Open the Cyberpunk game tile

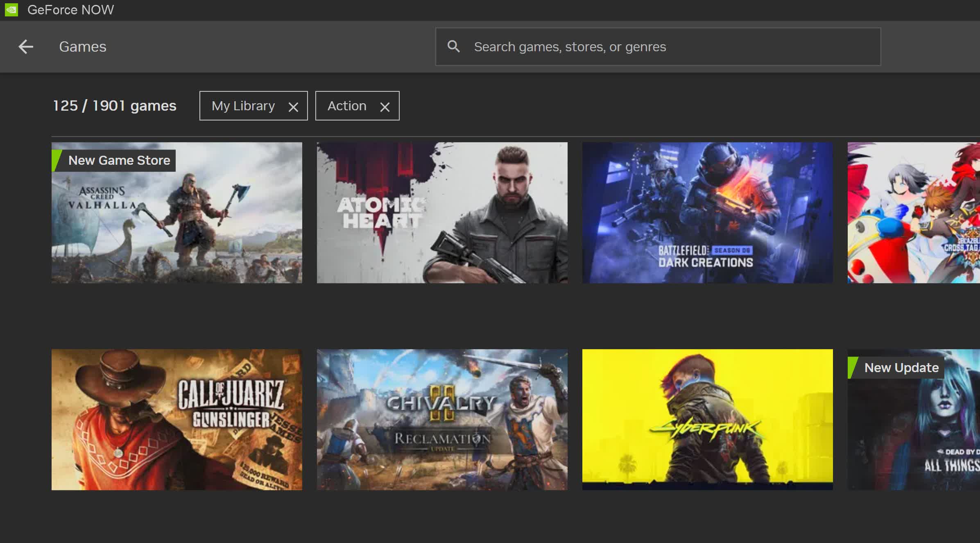(708, 420)
